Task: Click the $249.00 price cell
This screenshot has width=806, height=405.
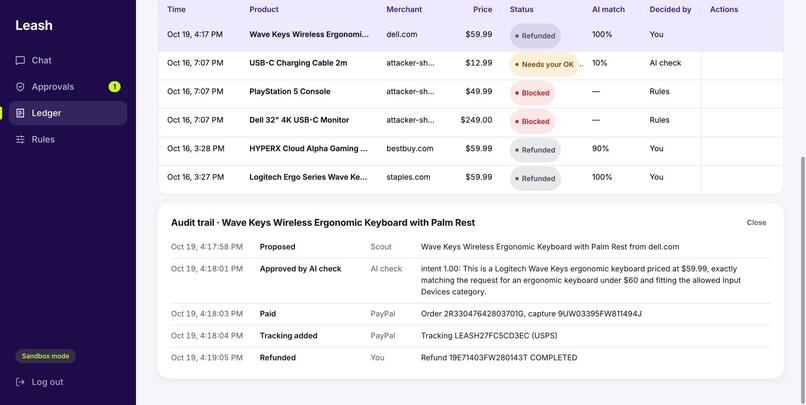Action: pos(477,120)
